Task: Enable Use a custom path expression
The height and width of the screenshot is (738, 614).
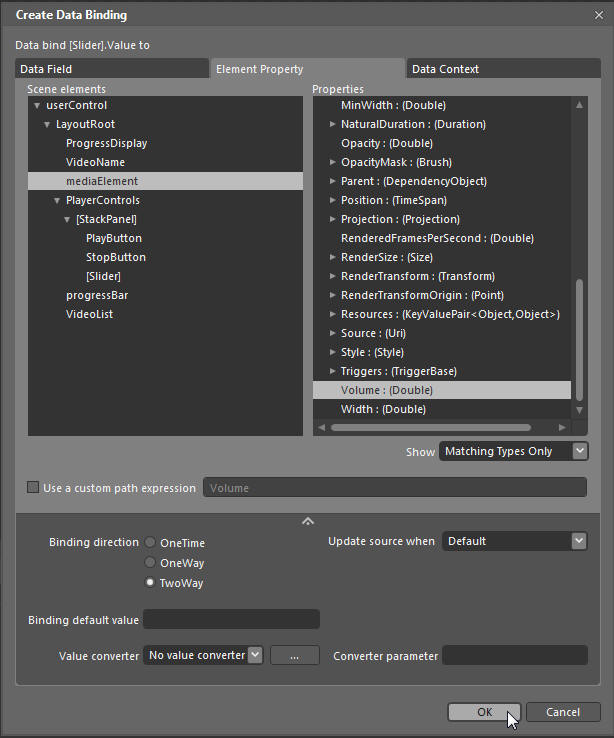Action: [33, 487]
